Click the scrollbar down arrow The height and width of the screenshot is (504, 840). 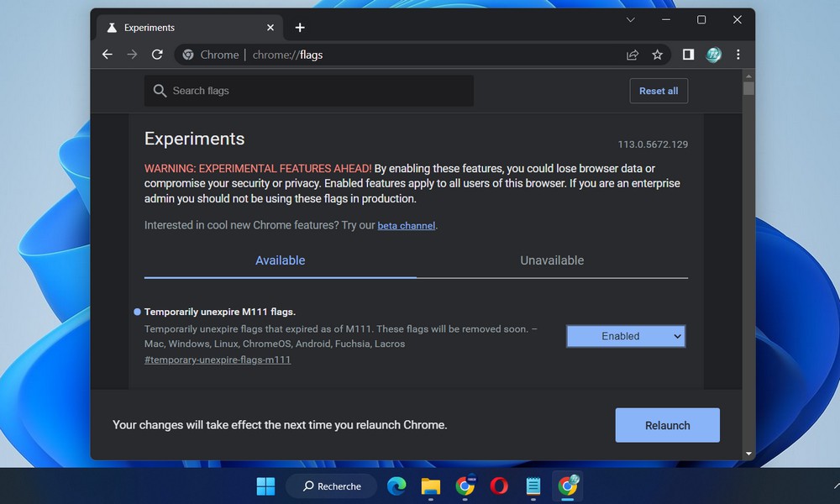click(749, 454)
